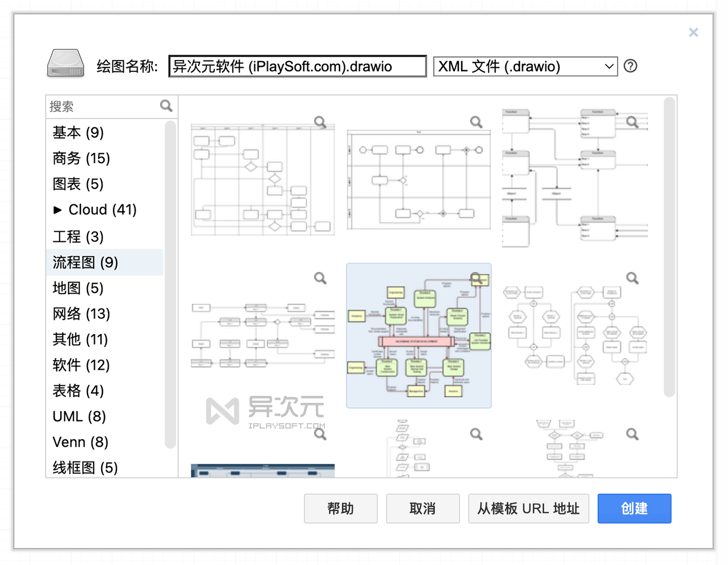Screen dimensions: 728x565
Task: Select the first swimlane flowchart thumbnail
Action: (262, 180)
